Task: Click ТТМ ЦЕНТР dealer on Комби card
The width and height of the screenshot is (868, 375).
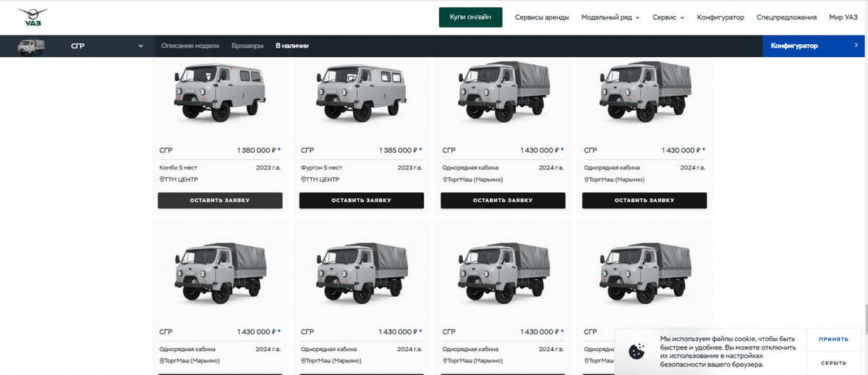Action: 182,180
